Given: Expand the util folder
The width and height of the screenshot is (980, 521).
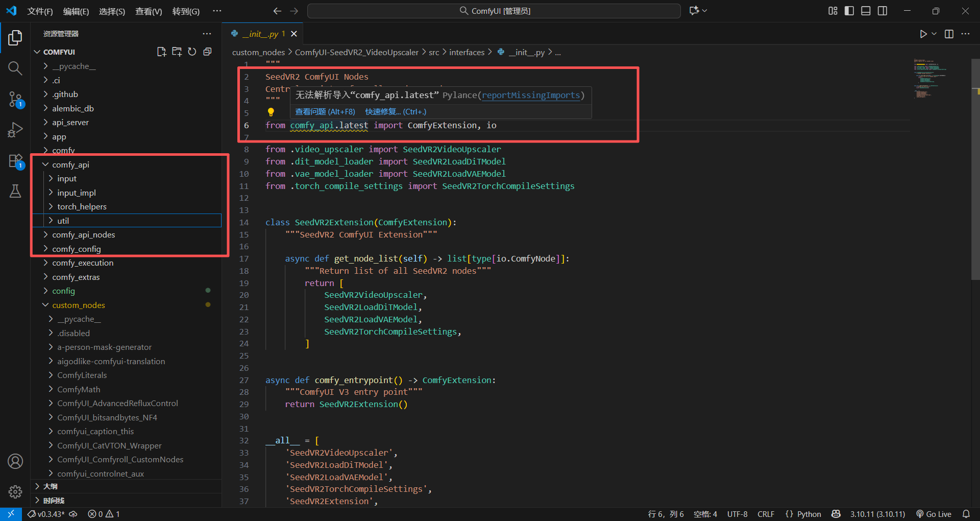Looking at the screenshot, I should click(x=127, y=221).
